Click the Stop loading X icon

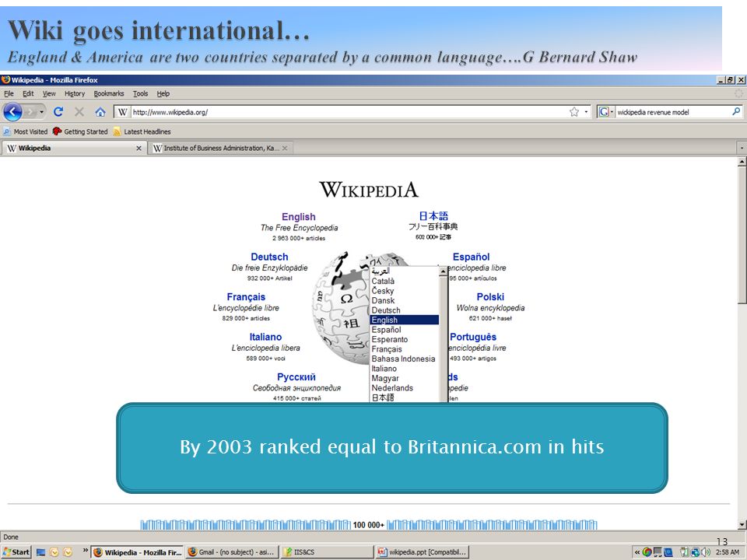pos(79,112)
